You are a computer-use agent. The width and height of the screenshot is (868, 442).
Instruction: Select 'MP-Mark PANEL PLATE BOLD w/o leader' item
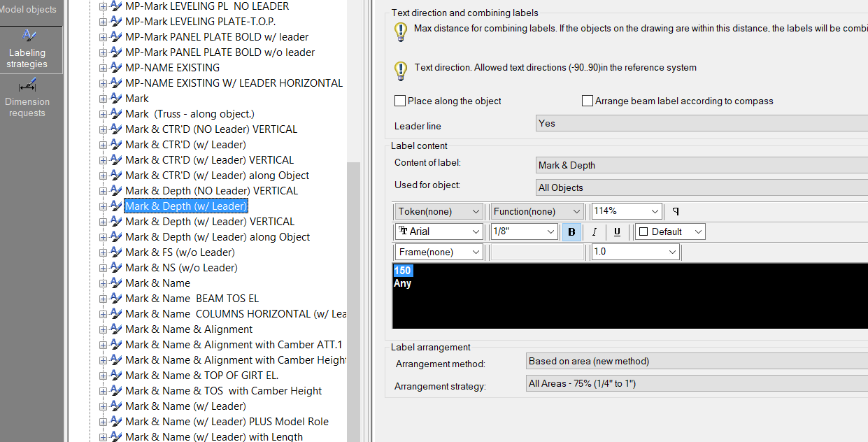point(220,52)
